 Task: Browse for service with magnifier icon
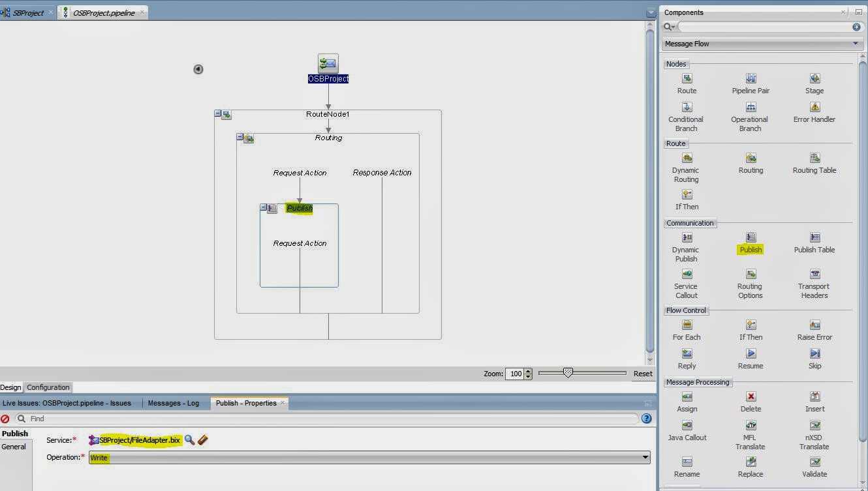point(189,440)
